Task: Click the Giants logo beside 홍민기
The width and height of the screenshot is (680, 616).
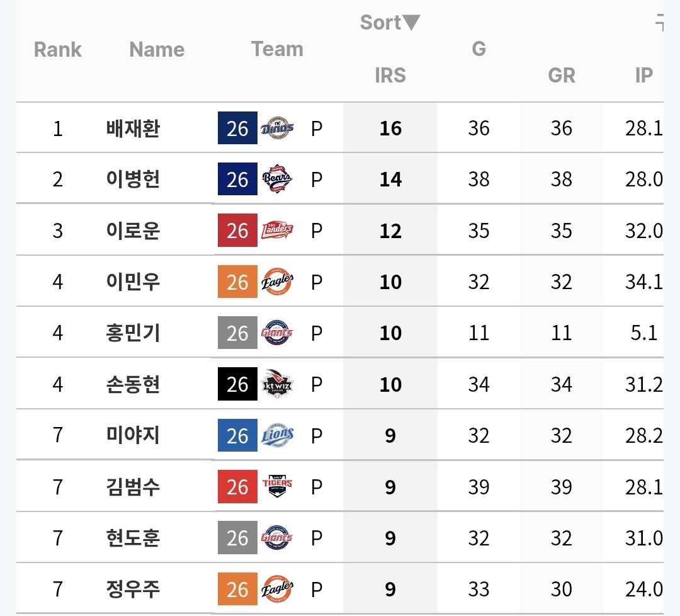Action: pos(277,333)
